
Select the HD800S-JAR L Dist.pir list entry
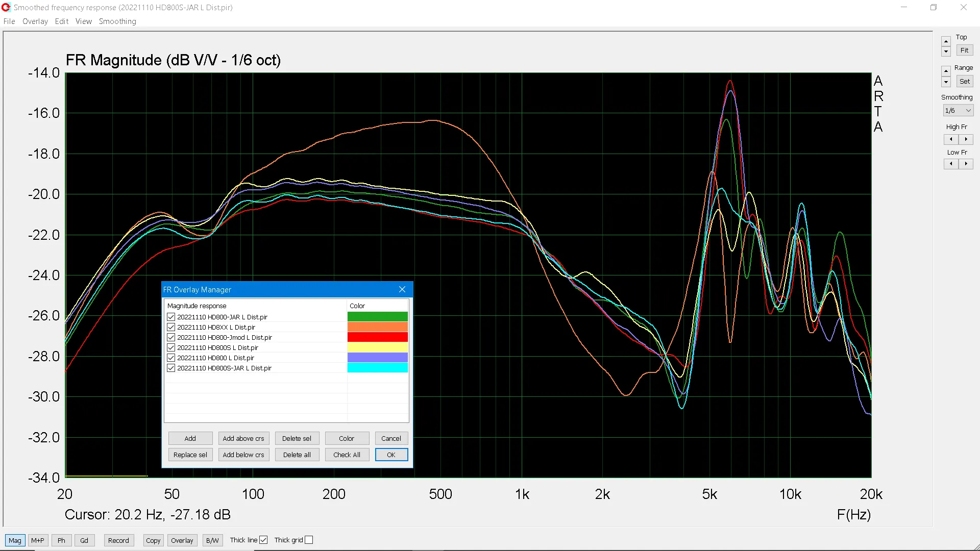coord(224,368)
